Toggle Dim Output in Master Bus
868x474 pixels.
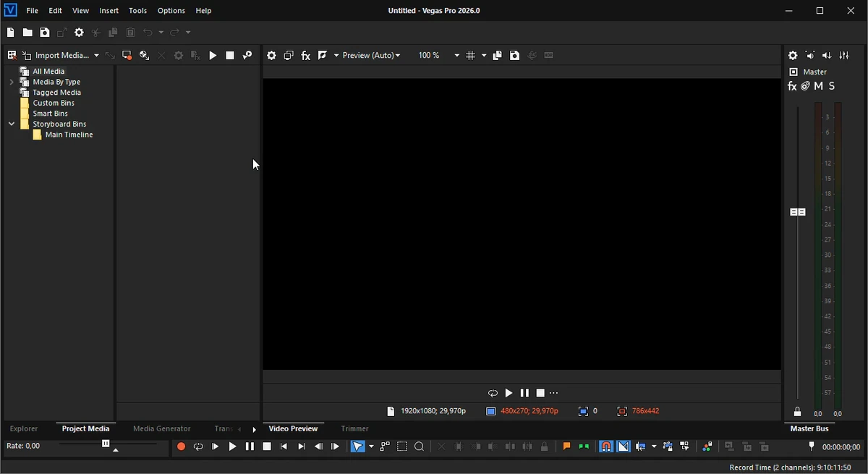(827, 56)
